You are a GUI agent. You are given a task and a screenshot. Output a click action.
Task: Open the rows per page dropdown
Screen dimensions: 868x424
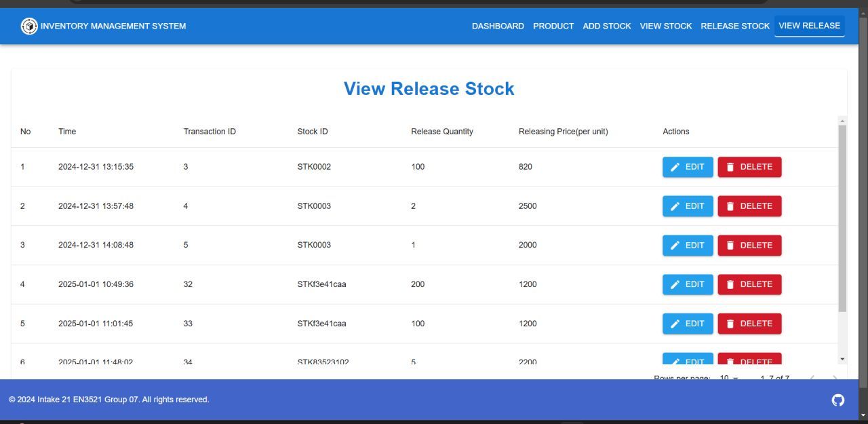pos(729,378)
